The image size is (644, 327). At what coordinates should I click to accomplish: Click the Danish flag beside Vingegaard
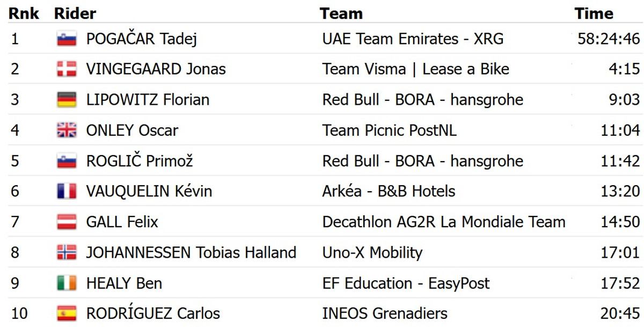pyautogui.click(x=67, y=69)
